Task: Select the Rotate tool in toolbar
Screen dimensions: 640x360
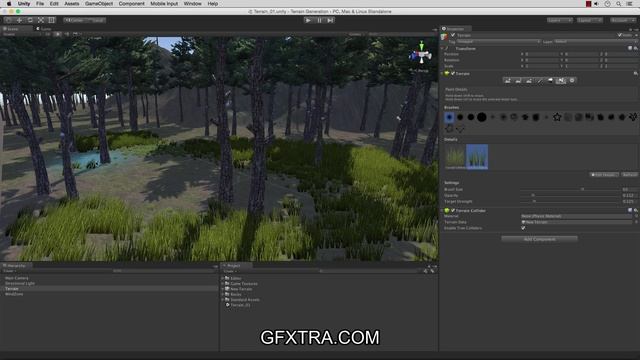Action: [30, 20]
